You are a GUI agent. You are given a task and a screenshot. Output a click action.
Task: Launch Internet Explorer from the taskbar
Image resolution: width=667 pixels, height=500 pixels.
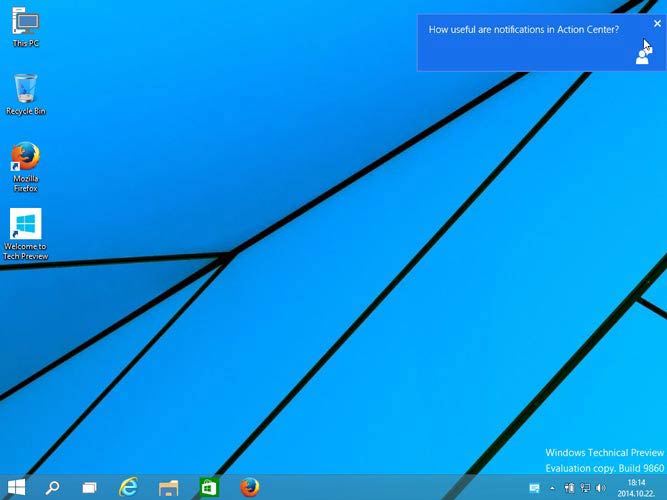tap(128, 487)
